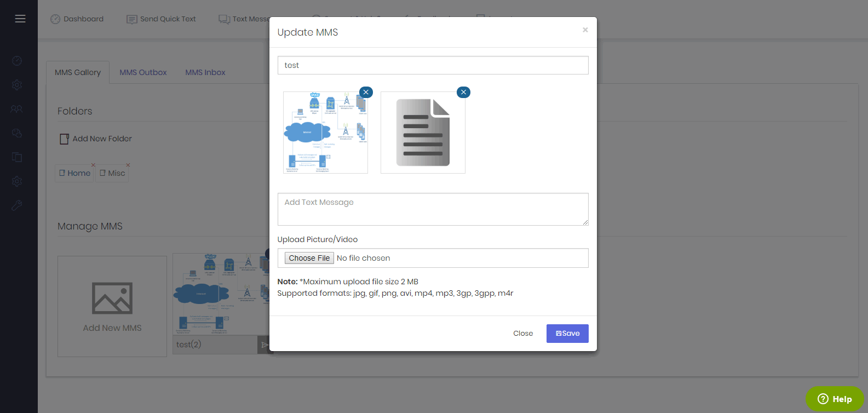868x413 pixels.
Task: Switch to the MMS Outbox tab
Action: (x=143, y=72)
